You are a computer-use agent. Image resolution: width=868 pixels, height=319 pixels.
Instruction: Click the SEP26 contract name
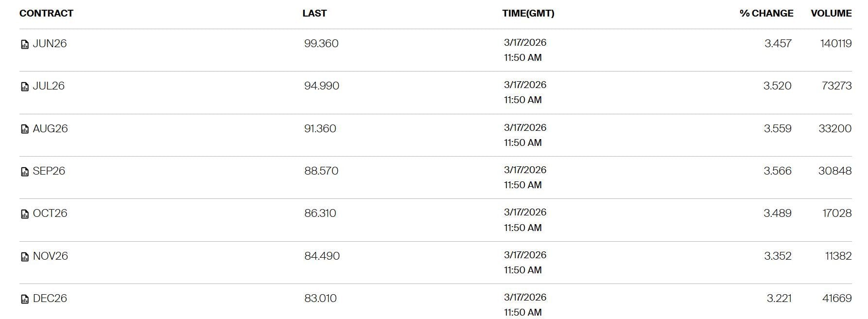click(49, 171)
